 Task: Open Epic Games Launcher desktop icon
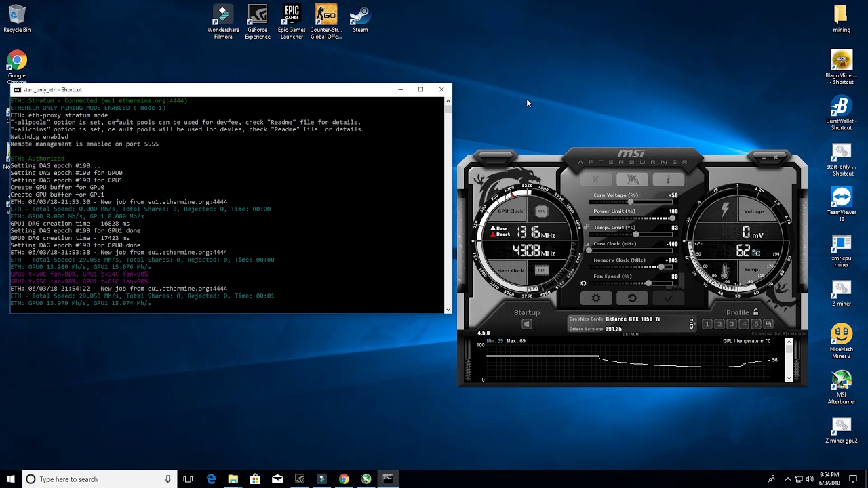click(292, 22)
